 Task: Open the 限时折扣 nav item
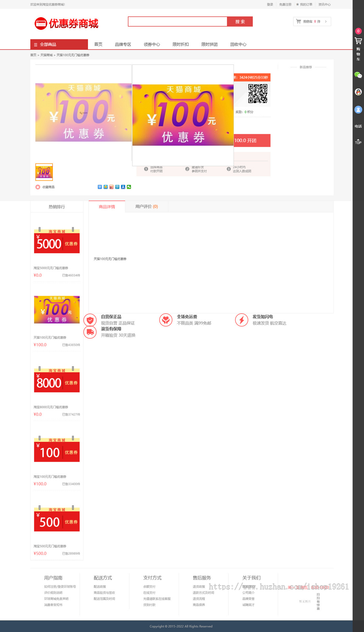(x=180, y=44)
